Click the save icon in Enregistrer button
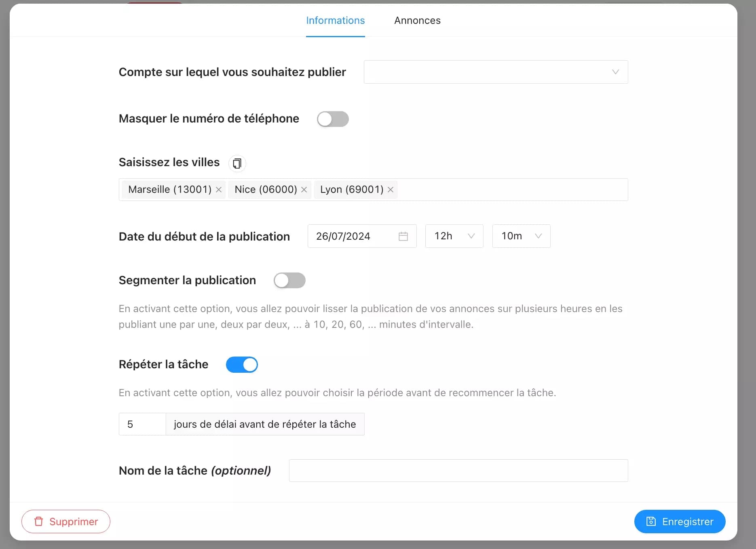The image size is (756, 549). pyautogui.click(x=651, y=522)
